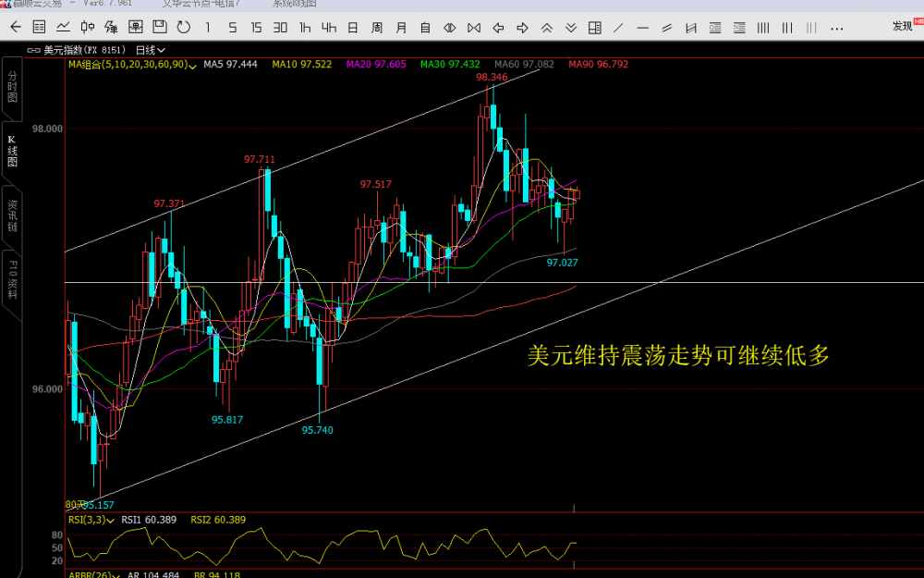This screenshot has width=924, height=578.
Task: Select the 5-minute period button
Action: point(232,27)
